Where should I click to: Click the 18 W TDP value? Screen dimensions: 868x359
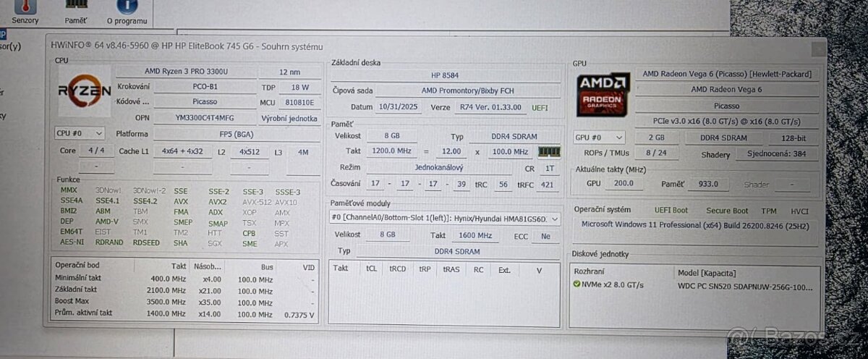299,87
